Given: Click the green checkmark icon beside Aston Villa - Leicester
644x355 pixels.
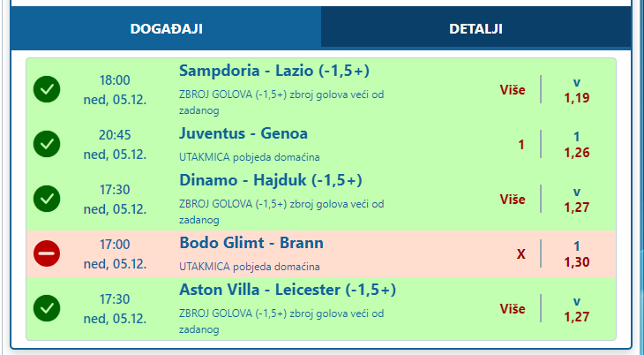Looking at the screenshot, I should coord(47,308).
